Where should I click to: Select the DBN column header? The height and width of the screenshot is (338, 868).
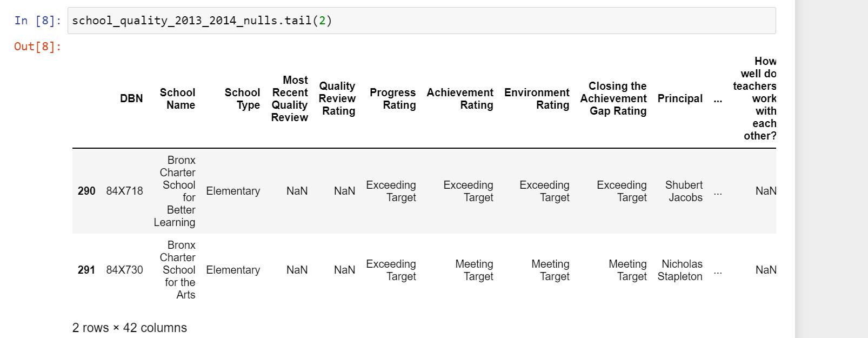pyautogui.click(x=131, y=98)
